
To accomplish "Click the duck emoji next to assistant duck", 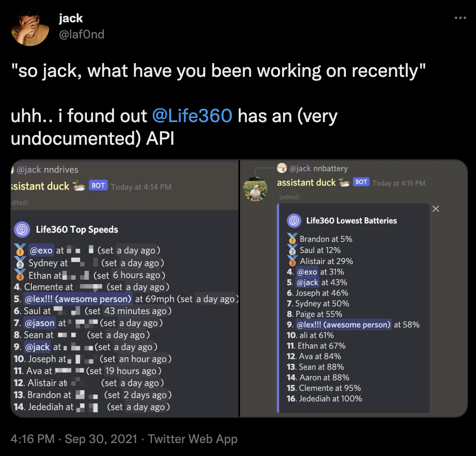I will click(x=344, y=182).
